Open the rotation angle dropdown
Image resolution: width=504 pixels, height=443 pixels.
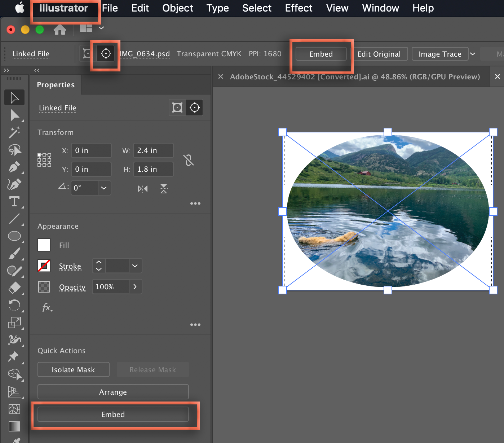tap(104, 188)
